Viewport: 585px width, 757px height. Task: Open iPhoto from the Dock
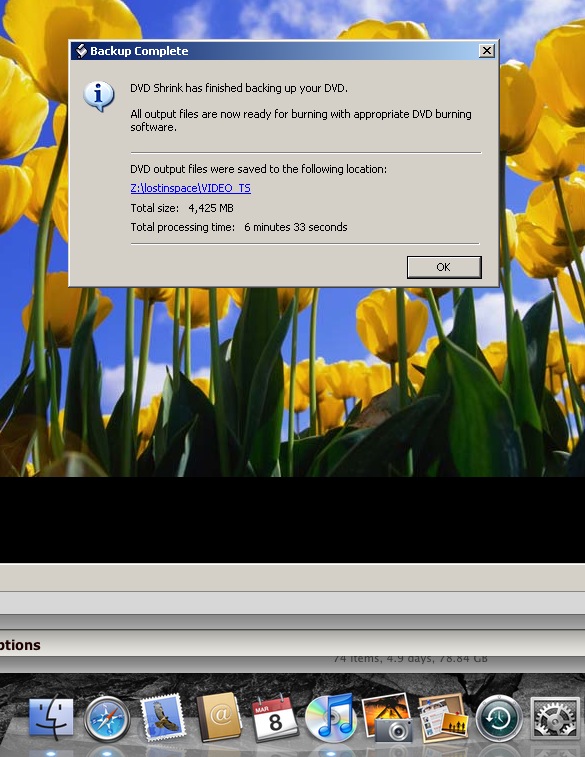click(388, 718)
